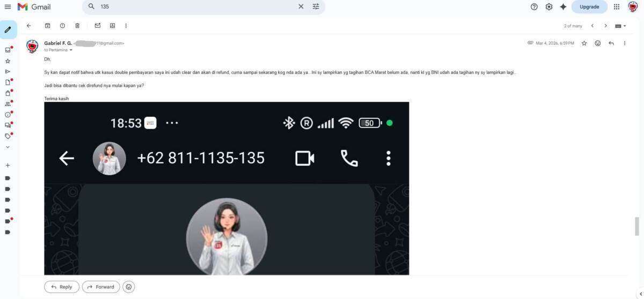
Task: Star the message from Gabriel F. G.
Action: tap(584, 43)
